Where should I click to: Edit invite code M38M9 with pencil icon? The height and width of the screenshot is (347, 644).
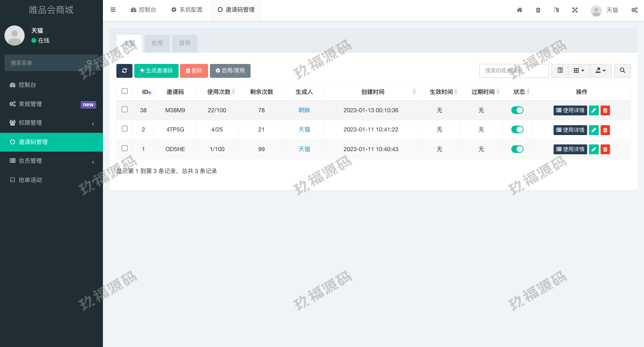593,110
